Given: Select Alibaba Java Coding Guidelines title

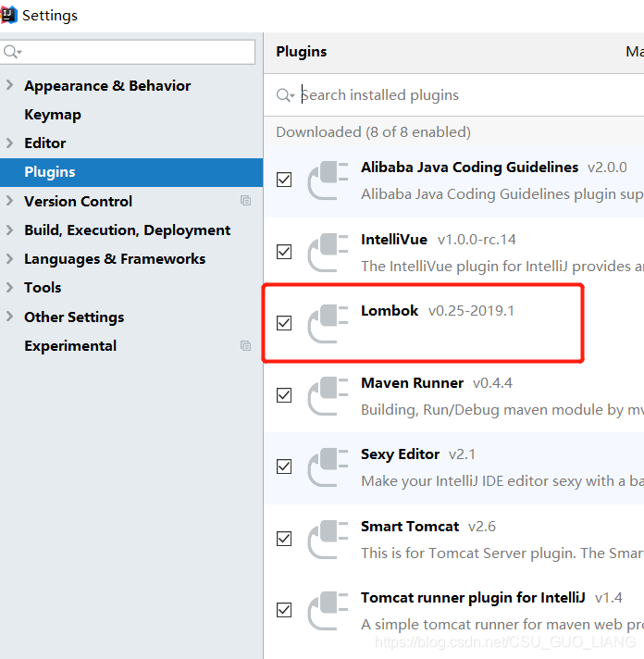Looking at the screenshot, I should coord(469,168).
